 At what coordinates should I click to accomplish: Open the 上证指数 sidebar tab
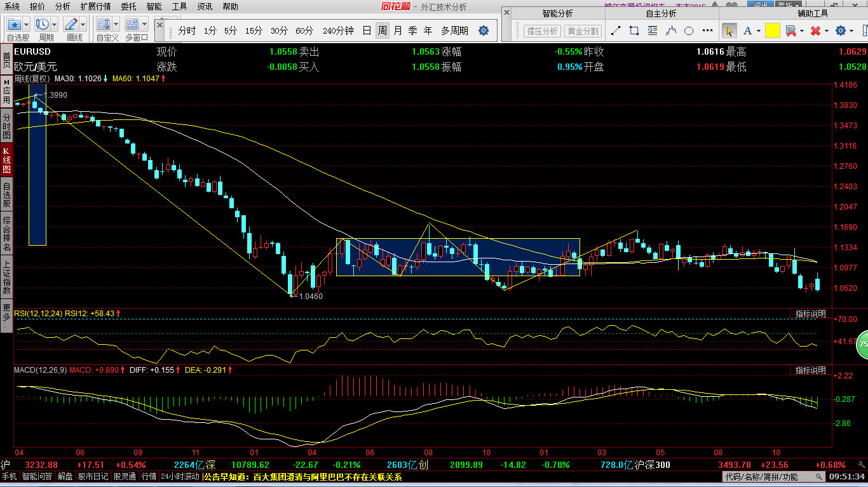[6, 277]
